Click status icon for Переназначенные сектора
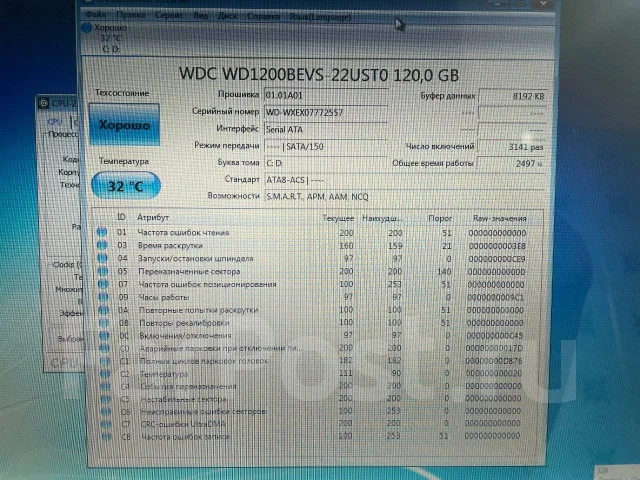640x480 pixels. click(103, 271)
